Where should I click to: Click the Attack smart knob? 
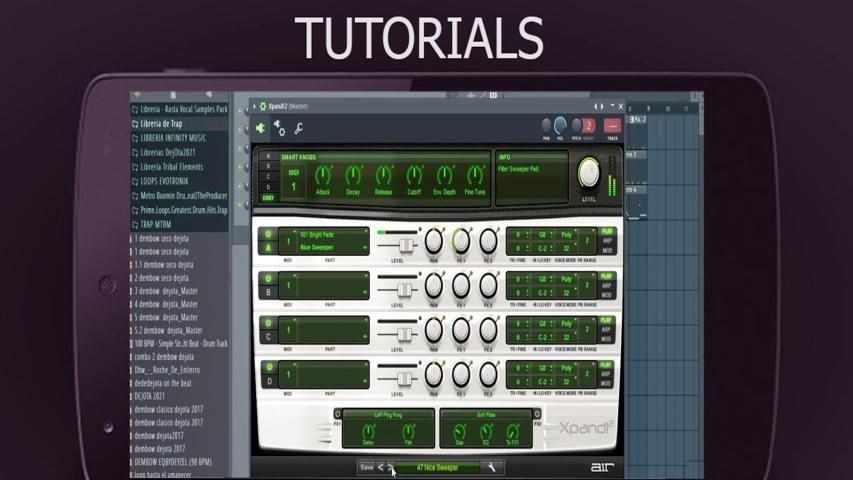click(x=323, y=176)
